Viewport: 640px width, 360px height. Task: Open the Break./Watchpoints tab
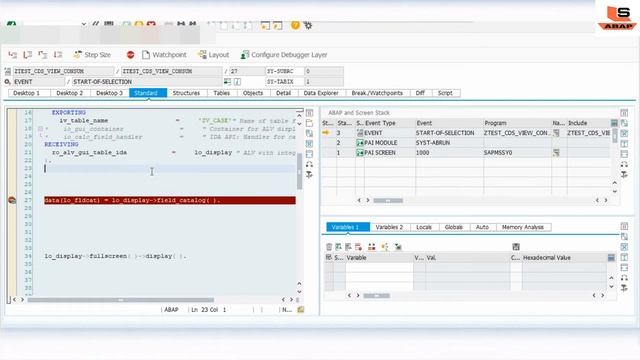(x=377, y=93)
